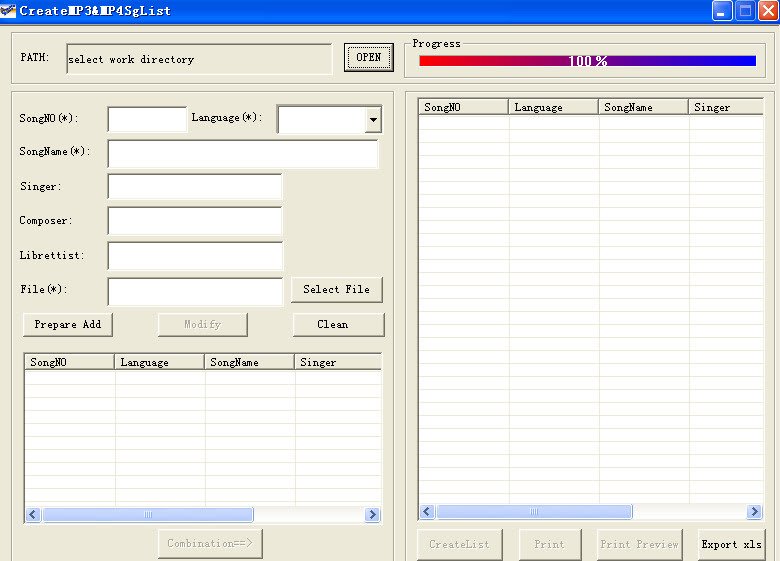Maximize the CreateMP3&MP4SgList window
The image size is (780, 561).
[746, 11]
